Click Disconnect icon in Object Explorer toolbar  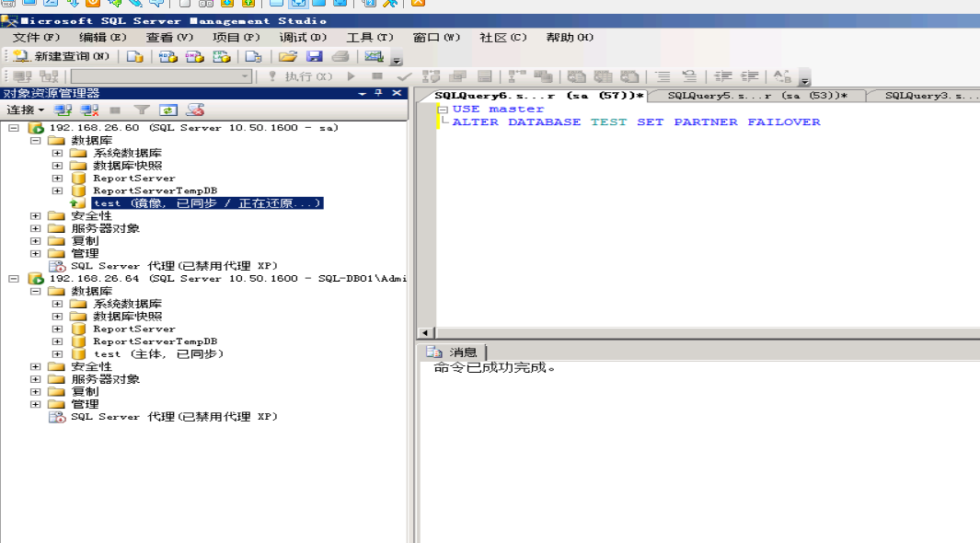pos(89,110)
